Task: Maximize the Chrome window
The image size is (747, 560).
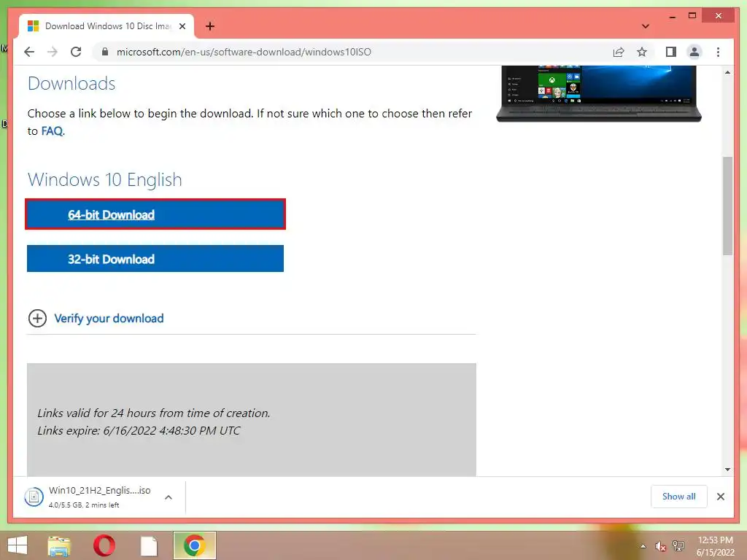Action: (692, 16)
